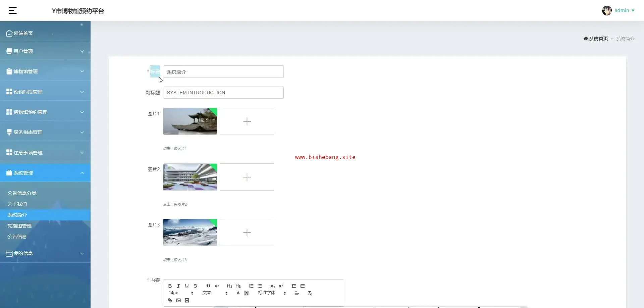
Task: Apply strikethrough formatting in the editor
Action: pos(195,286)
